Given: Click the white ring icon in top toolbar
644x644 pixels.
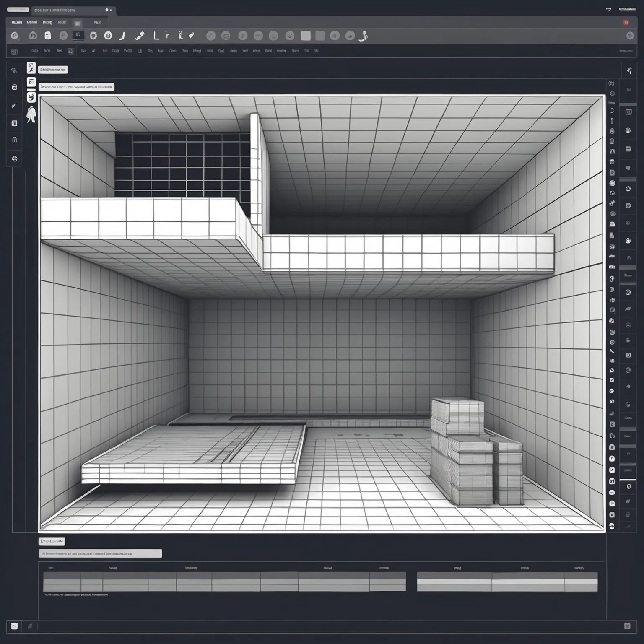Looking at the screenshot, I should [108, 36].
